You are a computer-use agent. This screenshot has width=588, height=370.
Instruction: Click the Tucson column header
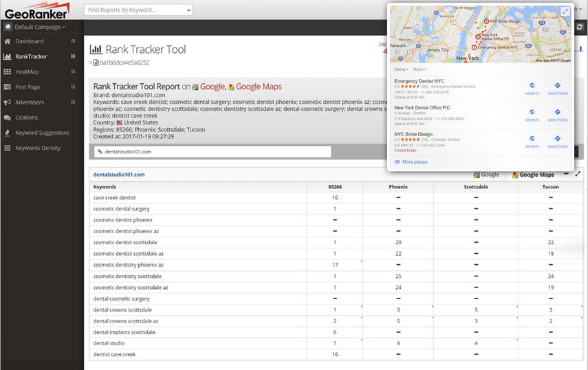(550, 186)
